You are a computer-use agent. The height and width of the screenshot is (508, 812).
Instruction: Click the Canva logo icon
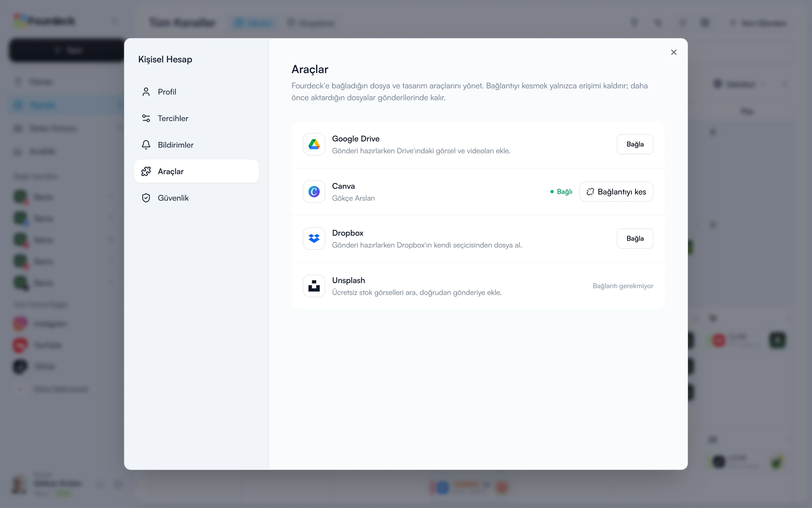pyautogui.click(x=314, y=192)
